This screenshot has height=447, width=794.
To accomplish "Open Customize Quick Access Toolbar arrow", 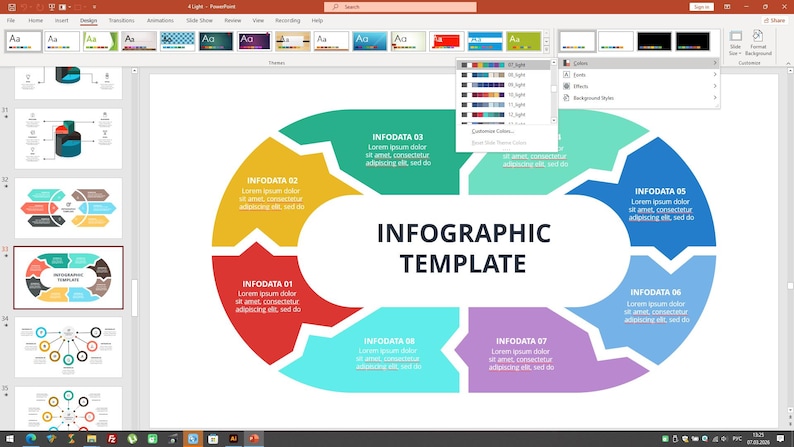I will (94, 7).
